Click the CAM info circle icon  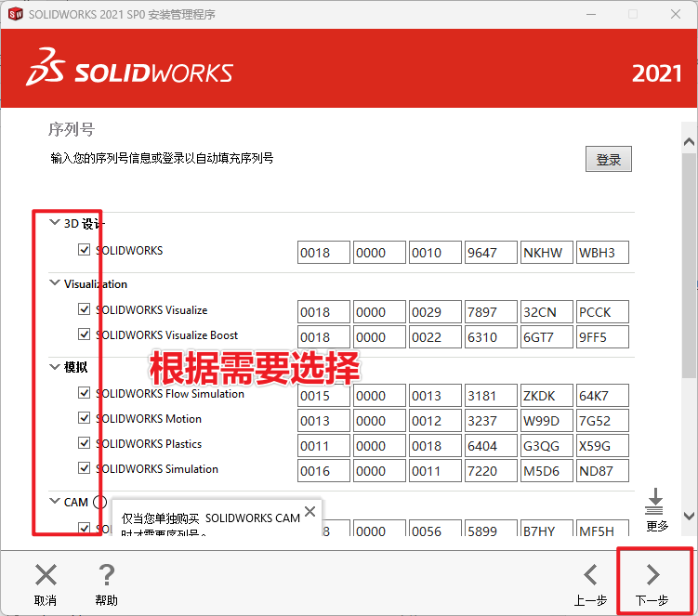(100, 502)
